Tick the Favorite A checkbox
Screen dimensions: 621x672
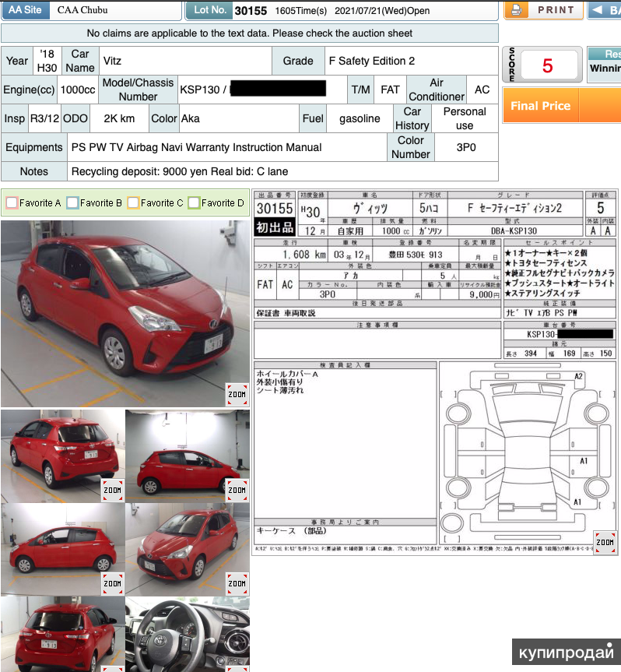(x=12, y=203)
